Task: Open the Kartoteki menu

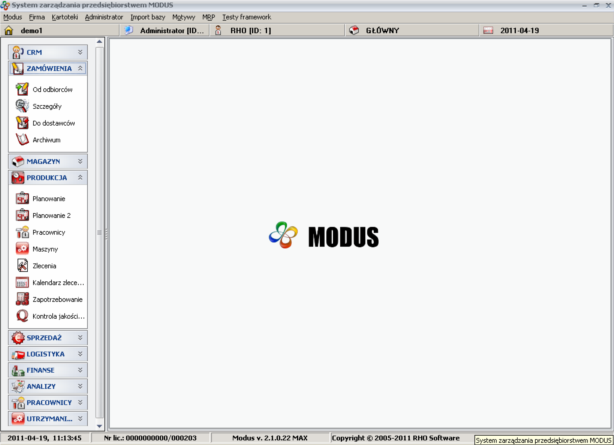Action: tap(65, 17)
